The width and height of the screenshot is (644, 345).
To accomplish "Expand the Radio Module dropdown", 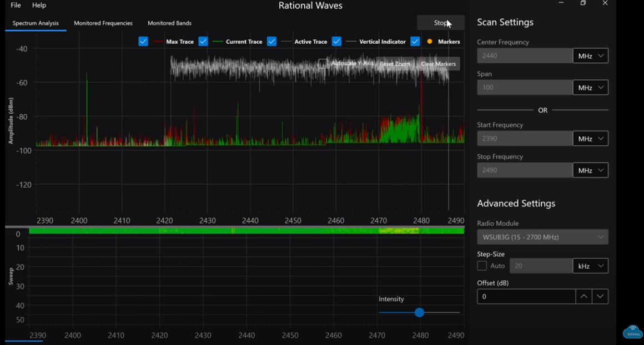I will point(542,237).
